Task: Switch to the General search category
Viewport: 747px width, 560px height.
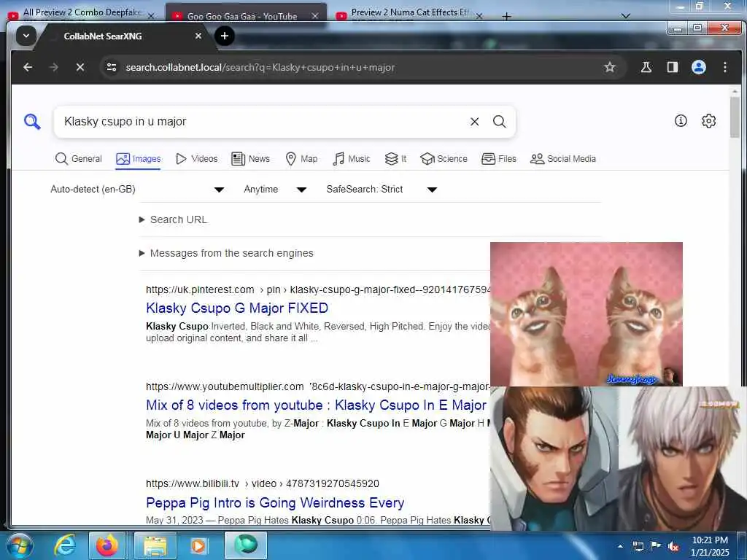Action: [x=79, y=158]
